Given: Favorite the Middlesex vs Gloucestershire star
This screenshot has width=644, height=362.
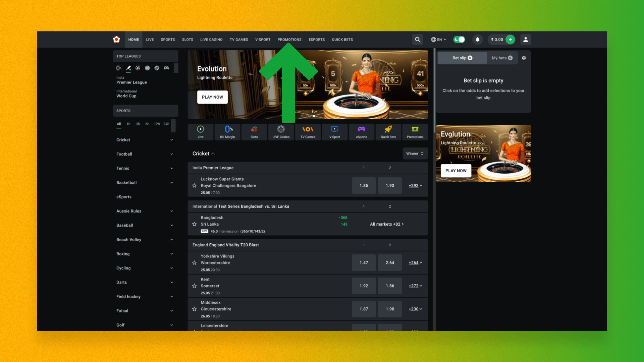Looking at the screenshot, I should (x=194, y=309).
